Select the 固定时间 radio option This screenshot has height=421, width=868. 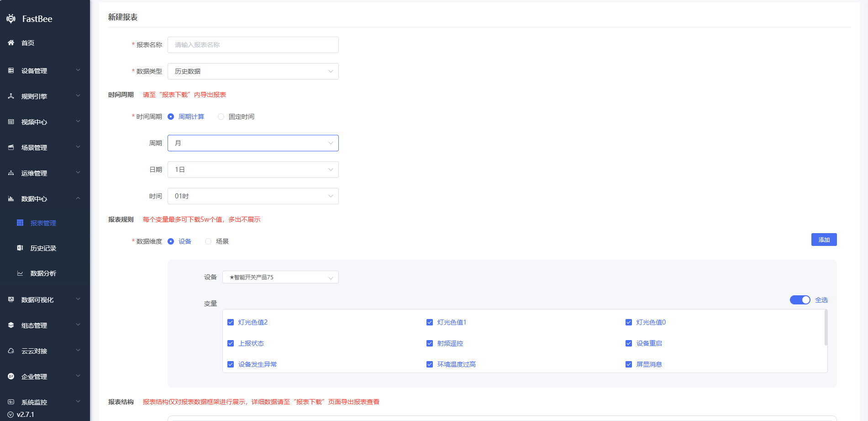221,117
